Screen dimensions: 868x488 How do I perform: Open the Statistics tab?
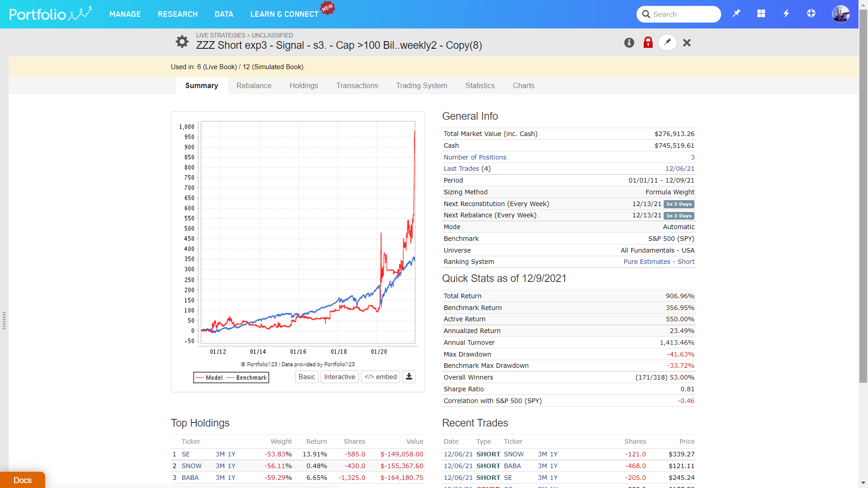[x=480, y=85]
